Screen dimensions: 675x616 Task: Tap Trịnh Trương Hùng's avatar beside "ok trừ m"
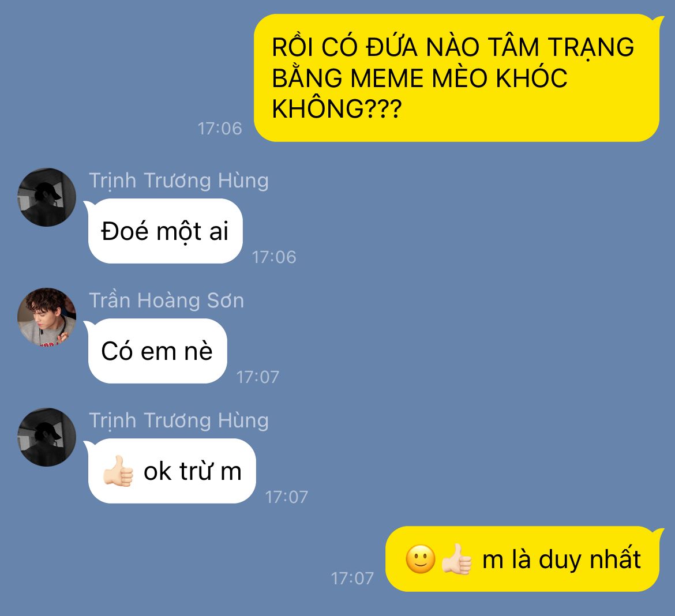click(47, 437)
